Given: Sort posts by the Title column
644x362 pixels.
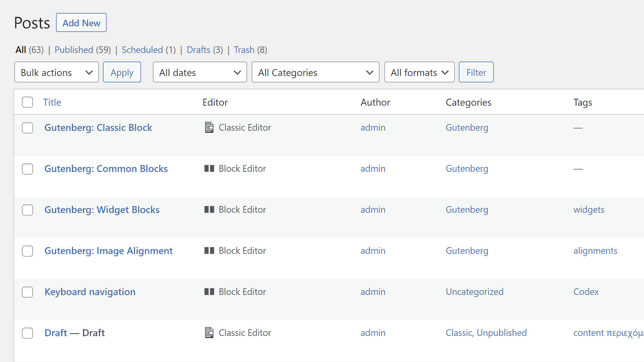Looking at the screenshot, I should 52,102.
